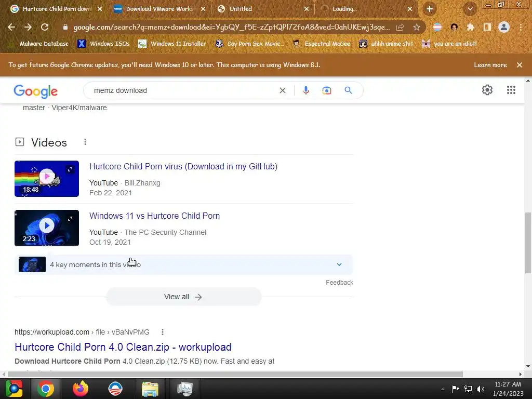Viewport: 532px width, 399px height.
Task: Open the striped flag extension icon
Action: 437,27
